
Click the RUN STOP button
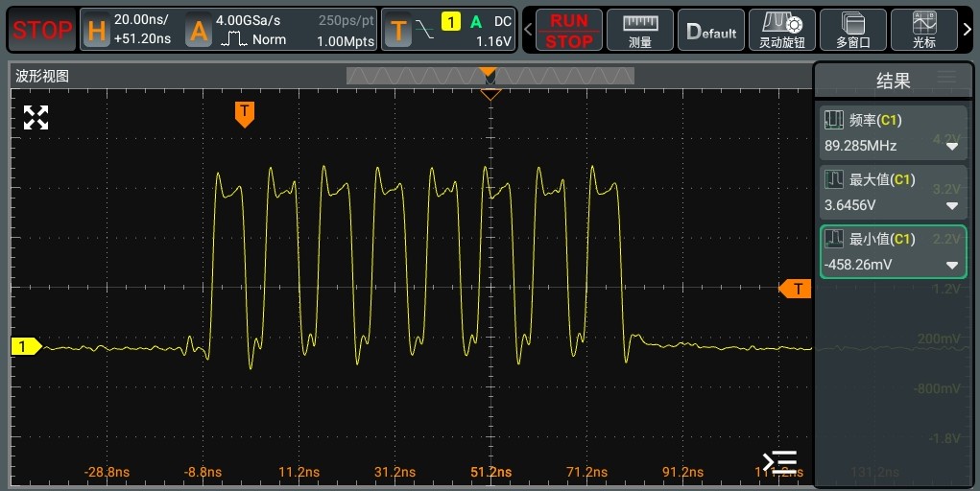tap(569, 30)
